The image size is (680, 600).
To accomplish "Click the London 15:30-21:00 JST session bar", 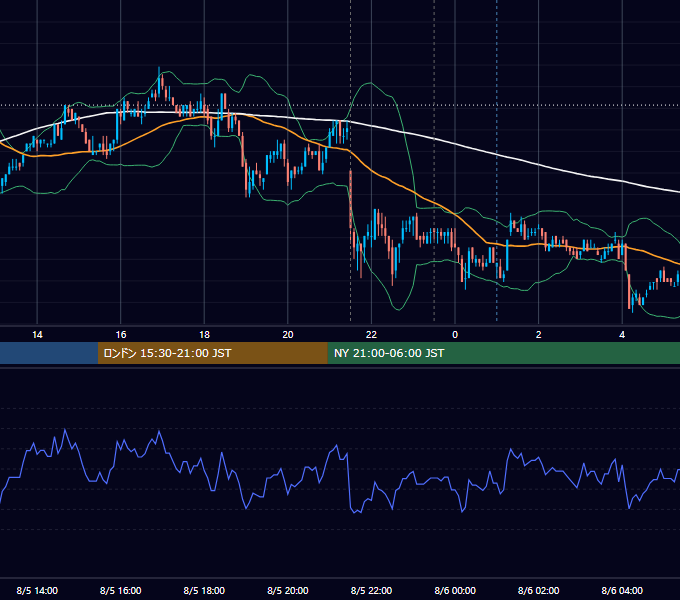I will point(212,353).
